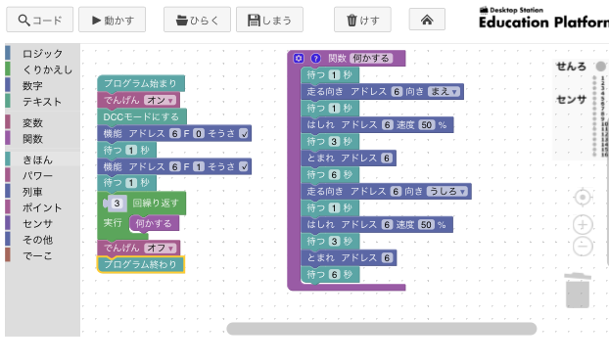Image resolution: width=609 pixels, height=364 pixels.
Task: Edit address 6 in the first とまれ block
Action: pos(387,159)
